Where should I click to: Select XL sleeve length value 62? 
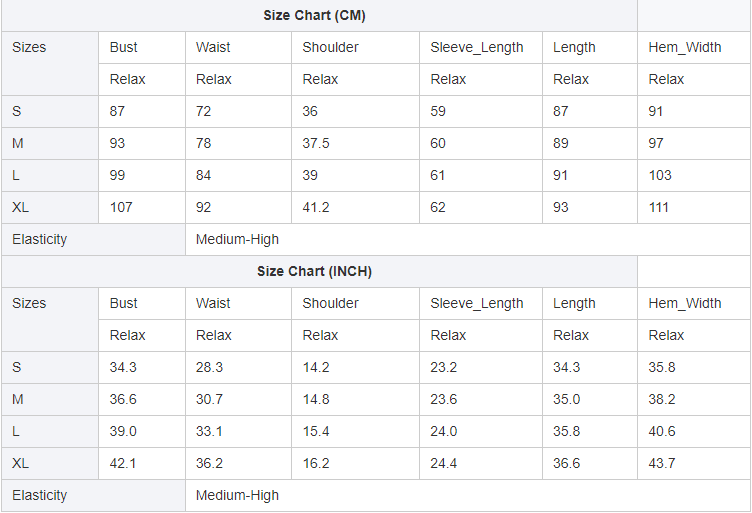click(438, 207)
